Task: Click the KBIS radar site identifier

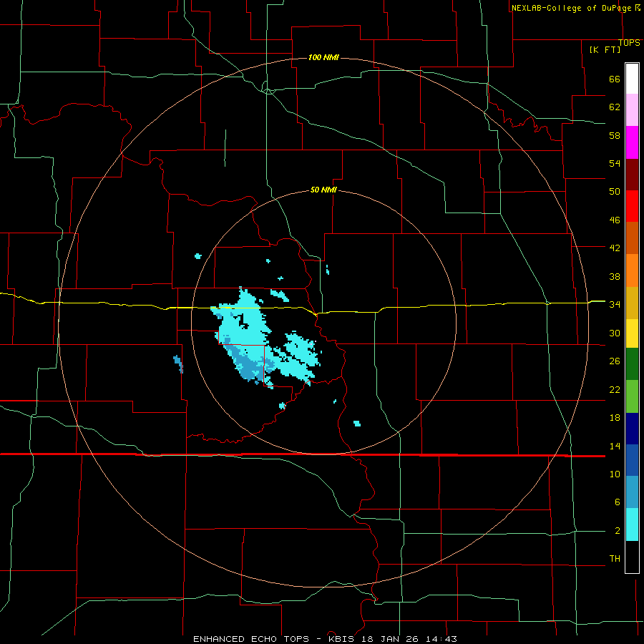Action: (x=343, y=639)
